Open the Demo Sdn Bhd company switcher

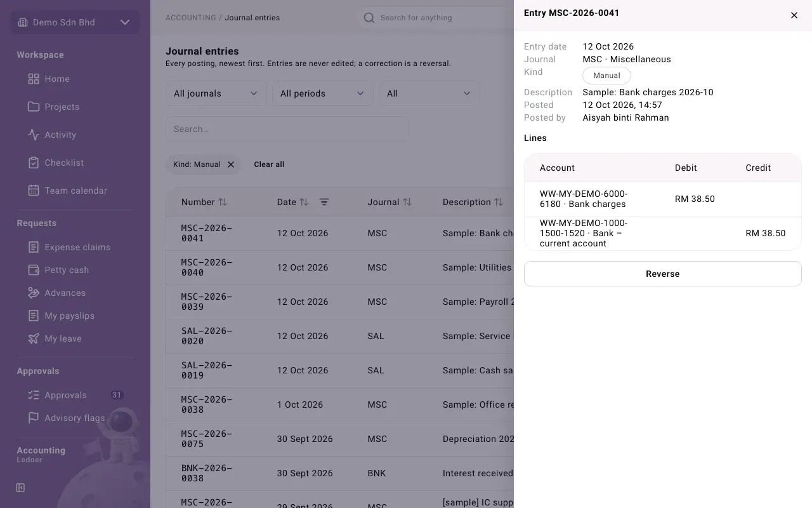tap(75, 22)
